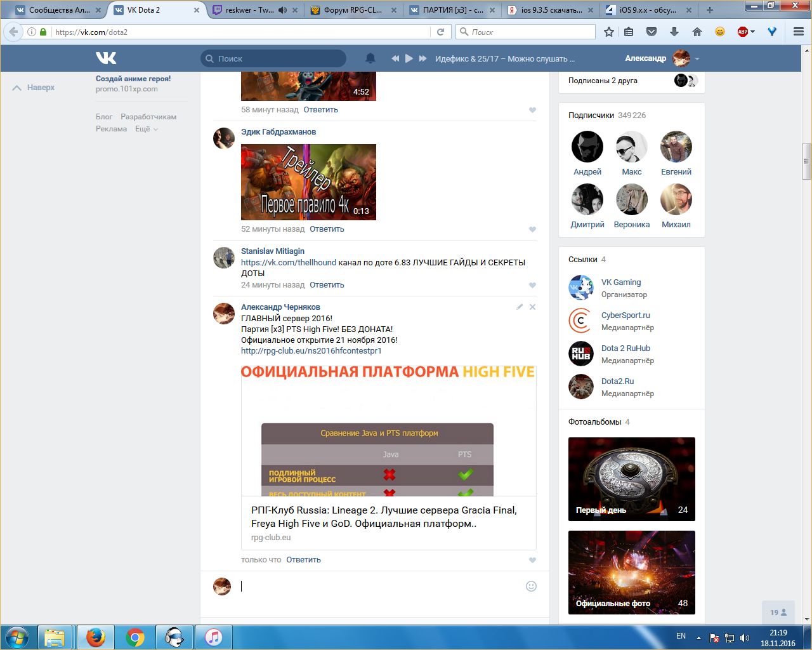Viewport: 812px width, 650px height.
Task: Click the emoji face toolbar icon
Action: (x=720, y=32)
